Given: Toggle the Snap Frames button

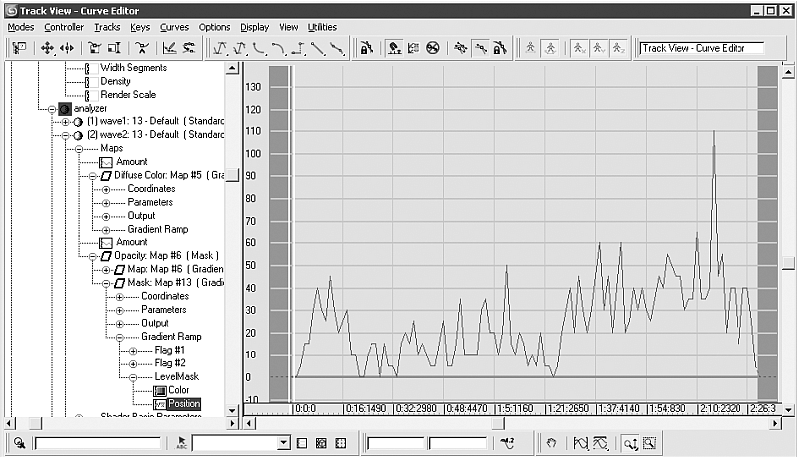Looking at the screenshot, I should click(x=394, y=48).
